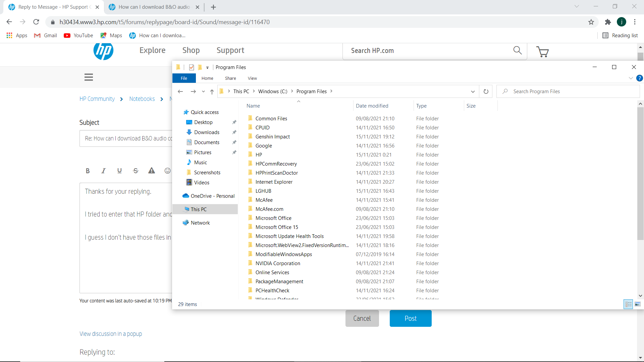Expand the File Explorer ribbon chevron
Screen dimensions: 644x362
(631, 78)
